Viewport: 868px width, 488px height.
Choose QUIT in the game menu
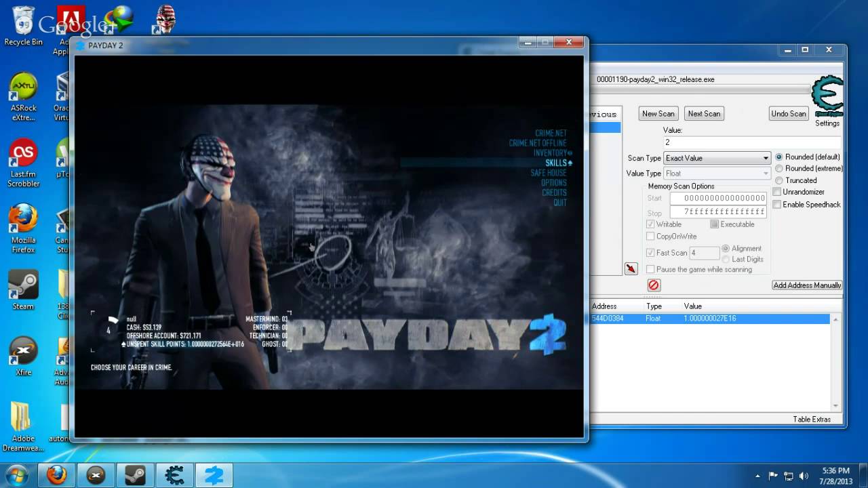[560, 203]
